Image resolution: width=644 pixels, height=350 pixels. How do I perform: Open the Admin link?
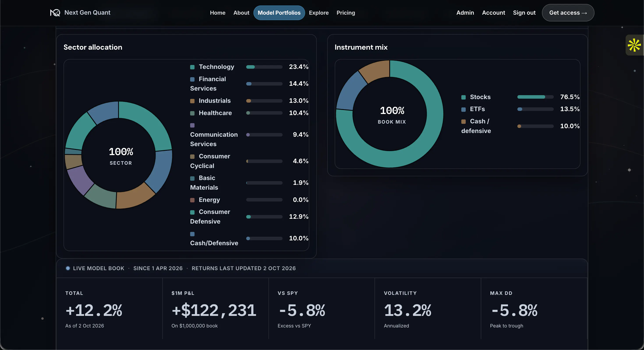[x=465, y=13]
